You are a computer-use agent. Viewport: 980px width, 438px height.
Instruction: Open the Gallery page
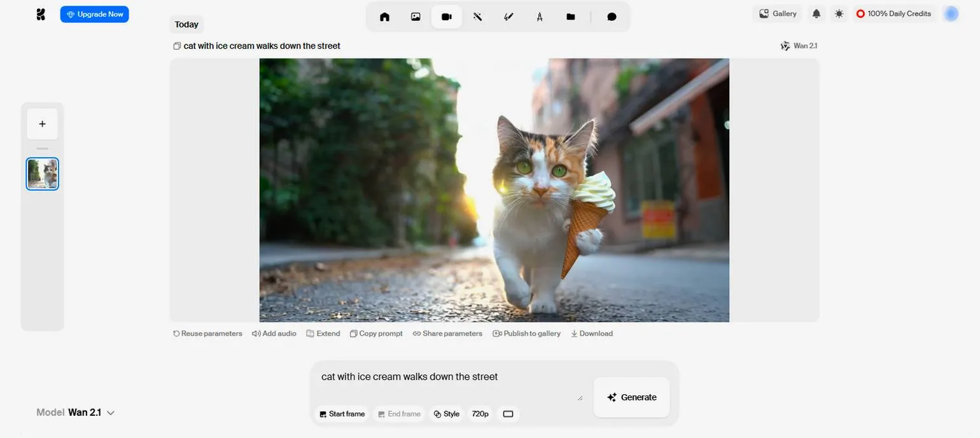click(778, 13)
